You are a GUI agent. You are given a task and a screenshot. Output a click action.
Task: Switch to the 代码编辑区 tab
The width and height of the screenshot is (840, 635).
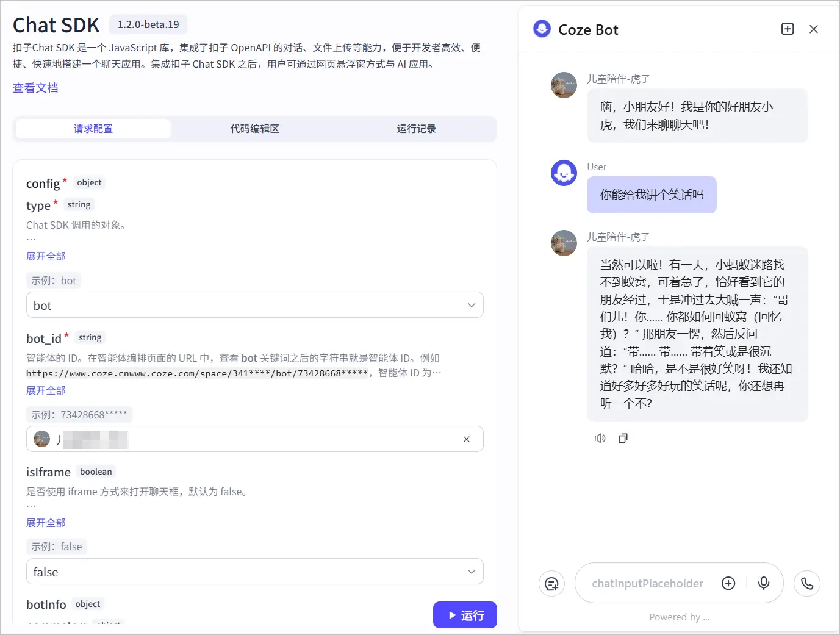tap(254, 129)
